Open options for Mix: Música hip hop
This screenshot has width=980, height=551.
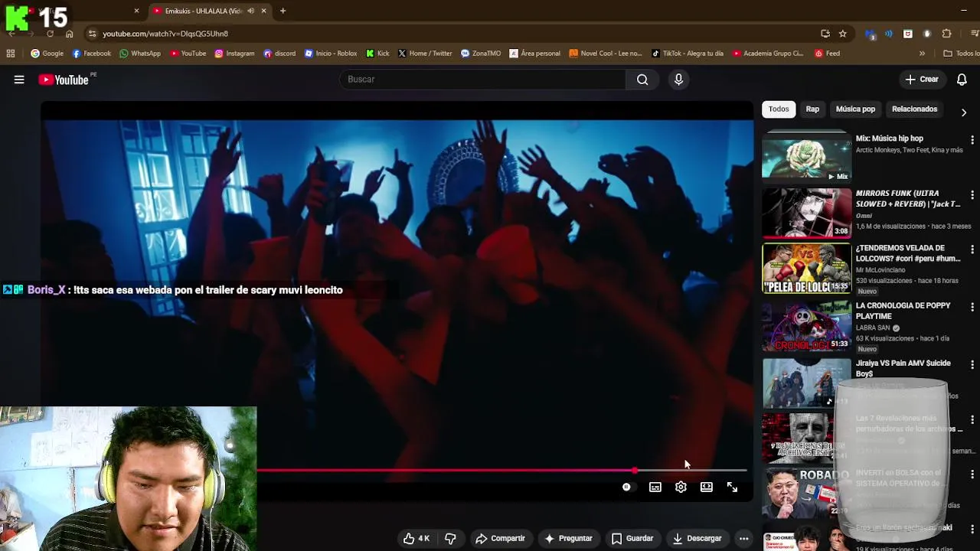[x=972, y=141]
